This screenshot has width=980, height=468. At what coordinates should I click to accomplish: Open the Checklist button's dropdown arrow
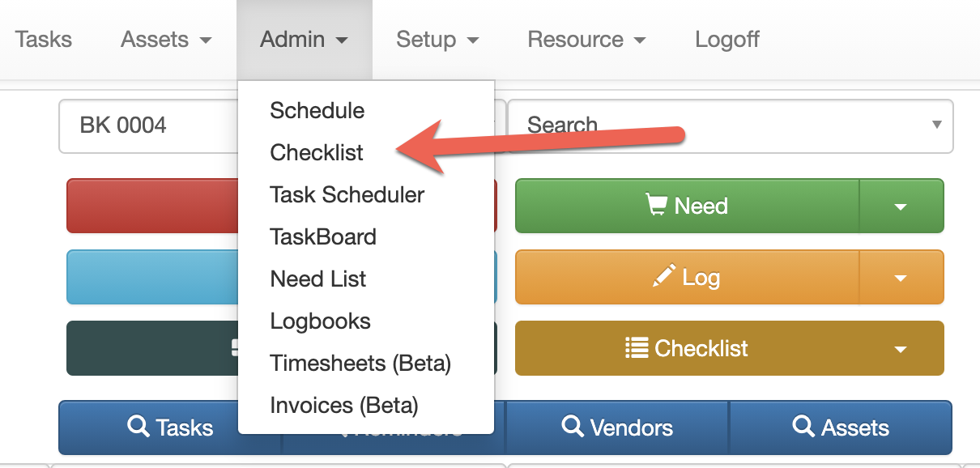[901, 348]
